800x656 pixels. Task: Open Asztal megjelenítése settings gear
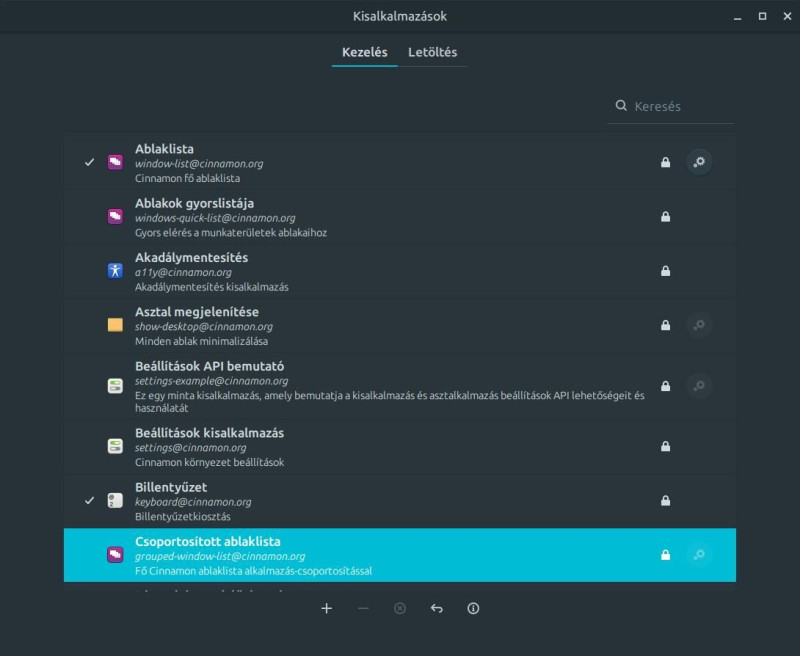pyautogui.click(x=698, y=325)
